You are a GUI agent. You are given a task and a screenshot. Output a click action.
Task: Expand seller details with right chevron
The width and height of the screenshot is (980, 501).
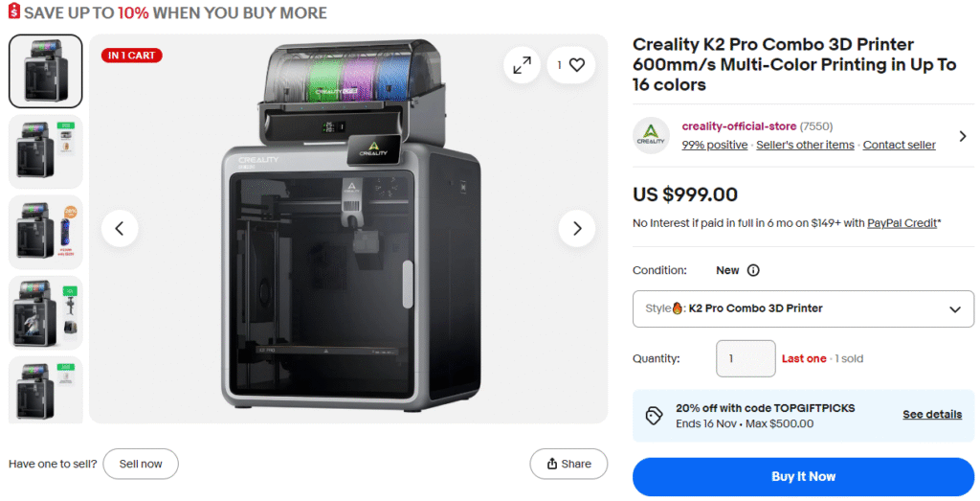[963, 136]
